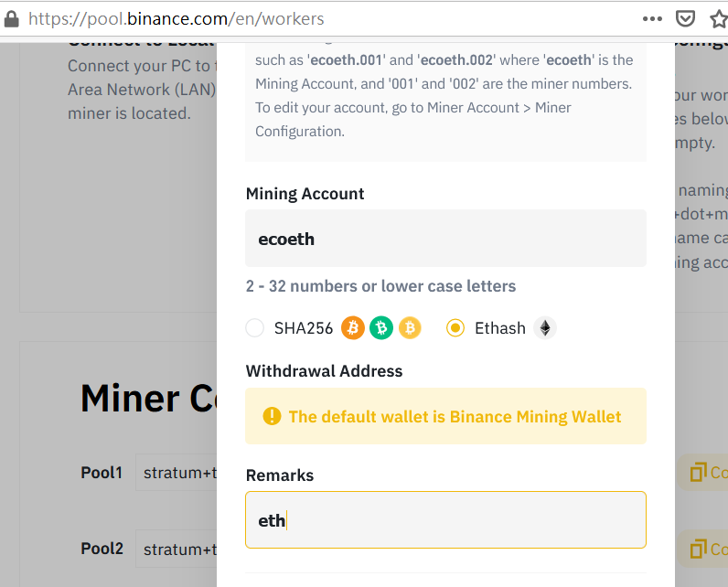Click the yellow Bitcoin SV coin icon

click(410, 328)
